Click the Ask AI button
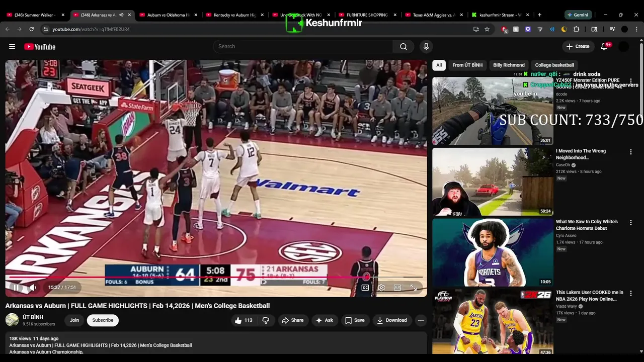 324,320
